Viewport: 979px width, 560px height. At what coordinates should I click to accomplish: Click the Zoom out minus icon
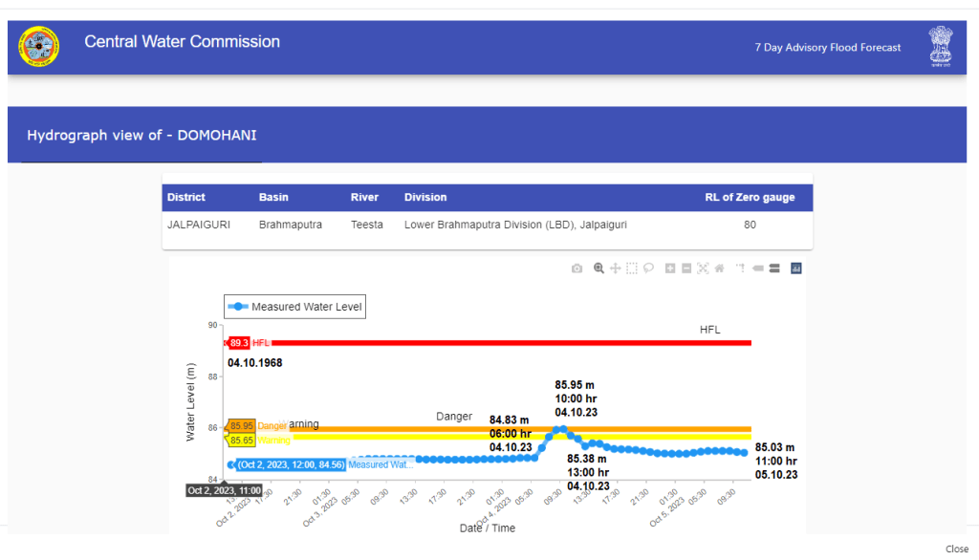coord(686,269)
